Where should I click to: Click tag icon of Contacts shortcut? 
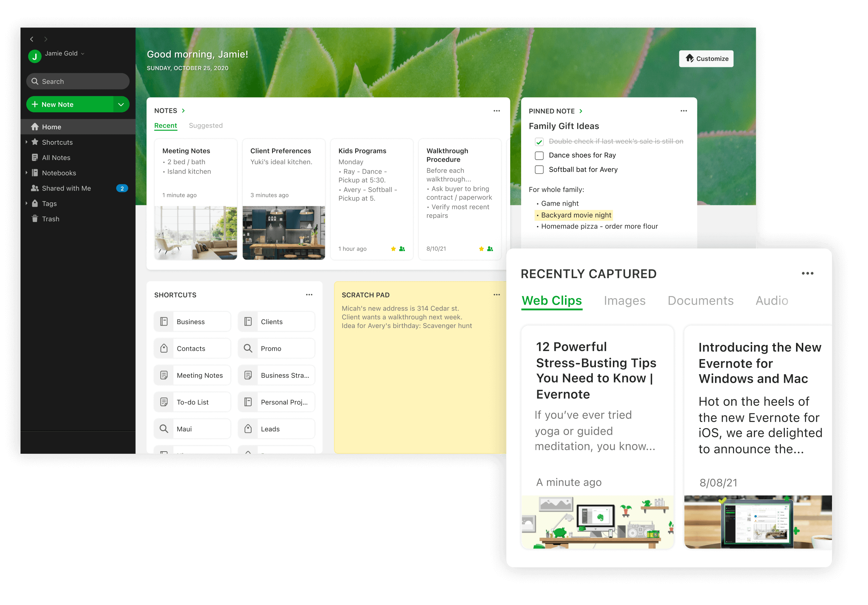click(x=164, y=349)
